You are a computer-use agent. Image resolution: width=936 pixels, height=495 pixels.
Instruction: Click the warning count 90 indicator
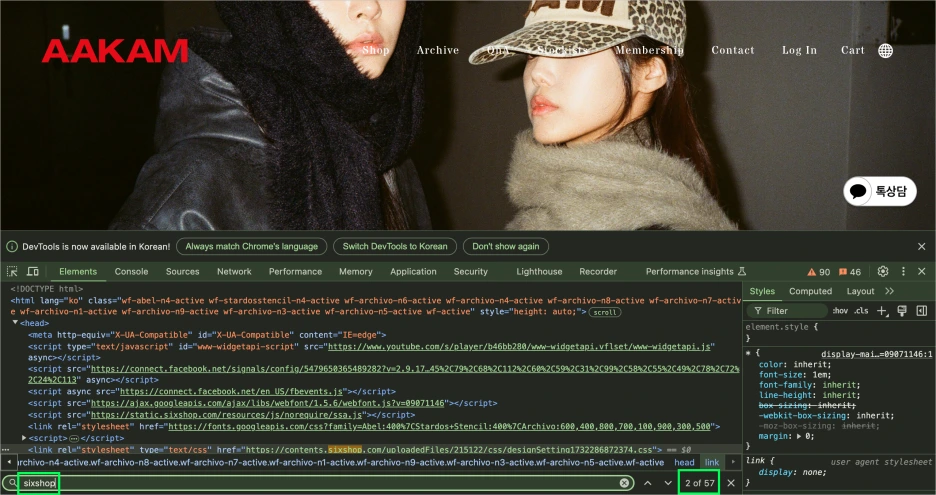818,272
